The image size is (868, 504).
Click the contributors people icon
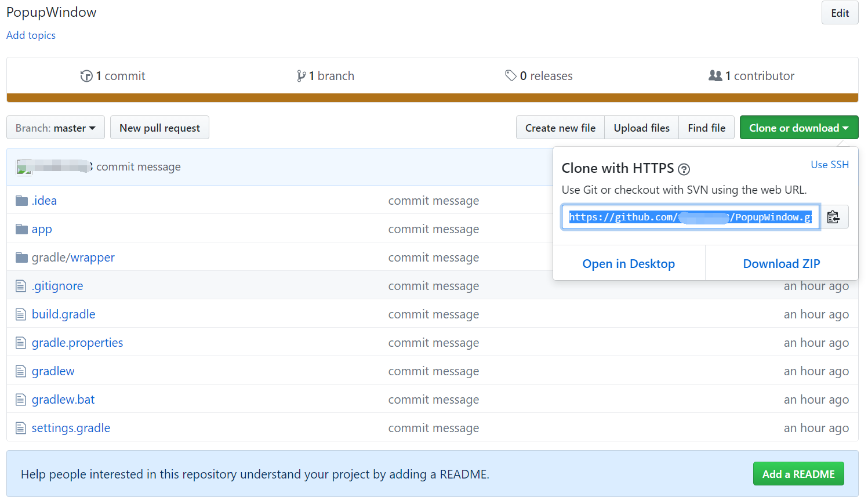[x=716, y=75]
